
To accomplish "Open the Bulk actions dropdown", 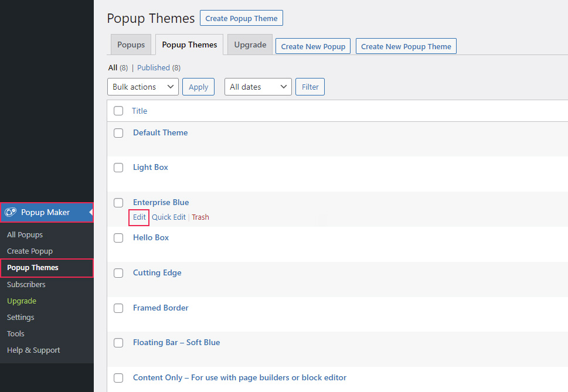I will pos(142,87).
